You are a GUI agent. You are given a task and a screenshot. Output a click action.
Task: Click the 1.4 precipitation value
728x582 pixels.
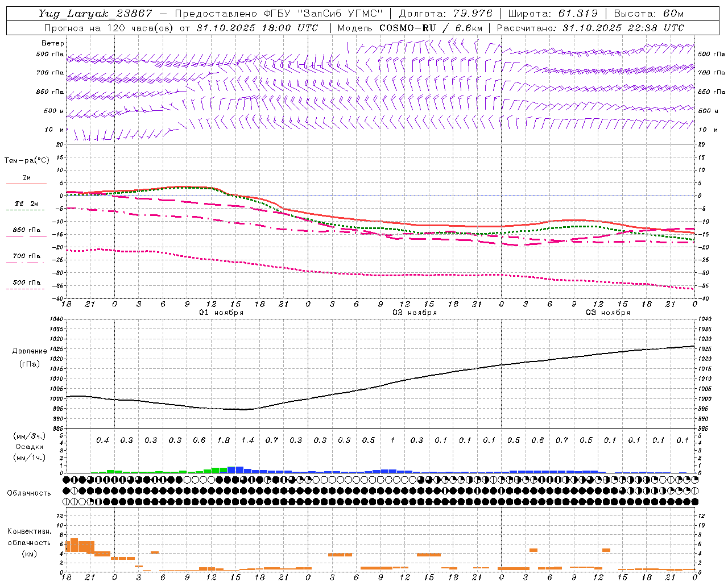247,440
